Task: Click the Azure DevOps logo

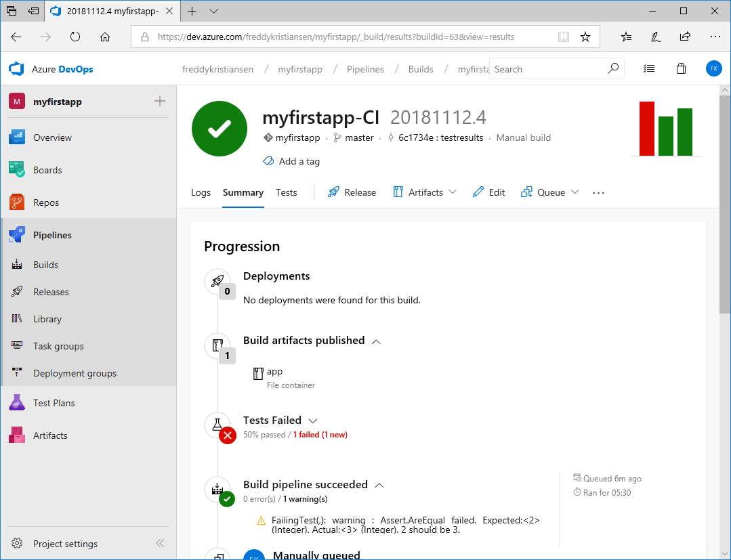Action: tap(16, 69)
